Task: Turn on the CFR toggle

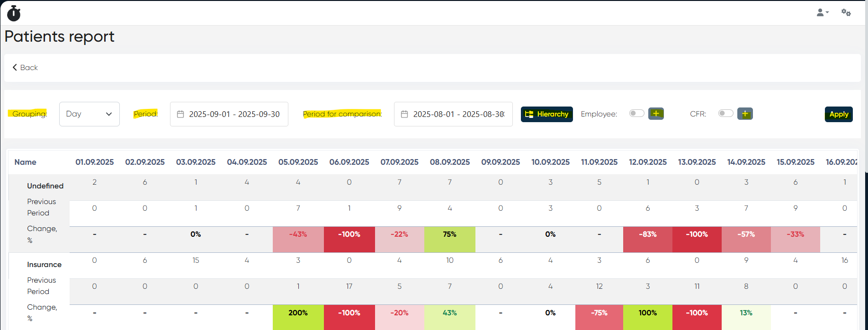Action: [725, 114]
